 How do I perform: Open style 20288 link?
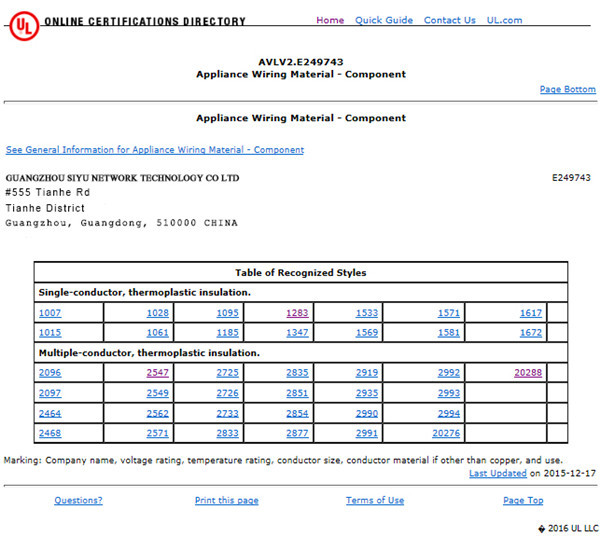coord(528,373)
